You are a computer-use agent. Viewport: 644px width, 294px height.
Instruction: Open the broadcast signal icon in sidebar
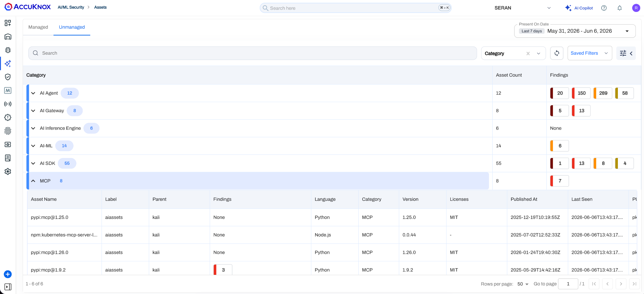coord(8,104)
